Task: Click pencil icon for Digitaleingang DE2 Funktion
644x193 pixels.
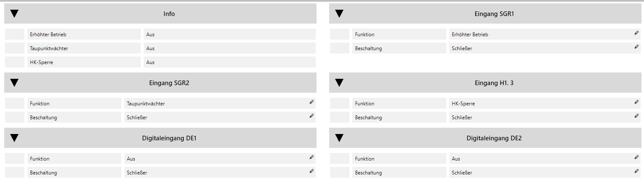Action: pyautogui.click(x=636, y=157)
